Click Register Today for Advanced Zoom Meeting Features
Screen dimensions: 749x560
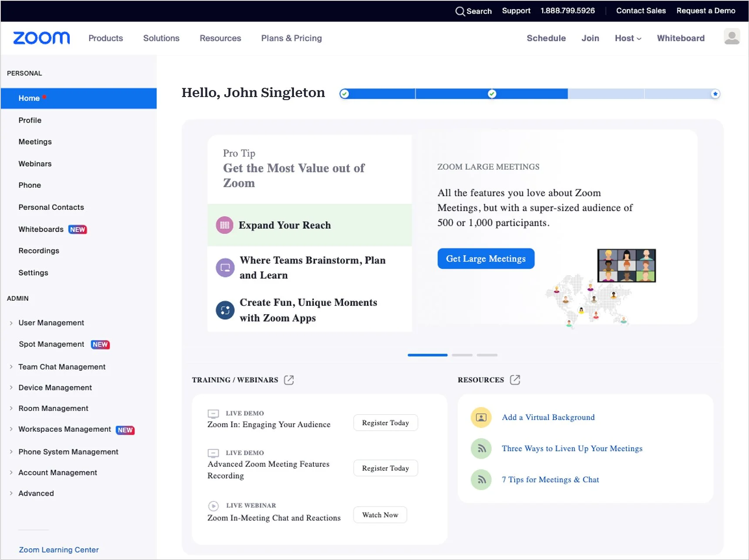(385, 468)
